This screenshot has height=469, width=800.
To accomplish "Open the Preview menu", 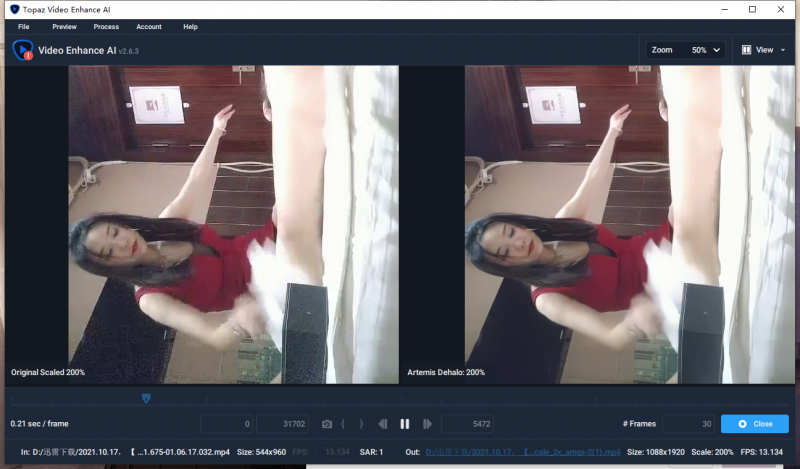I will tap(64, 26).
